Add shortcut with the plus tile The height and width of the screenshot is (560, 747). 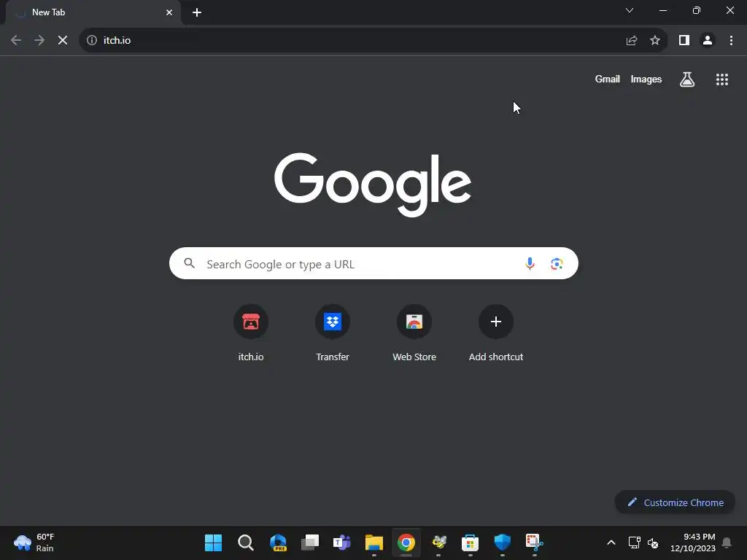(x=496, y=333)
